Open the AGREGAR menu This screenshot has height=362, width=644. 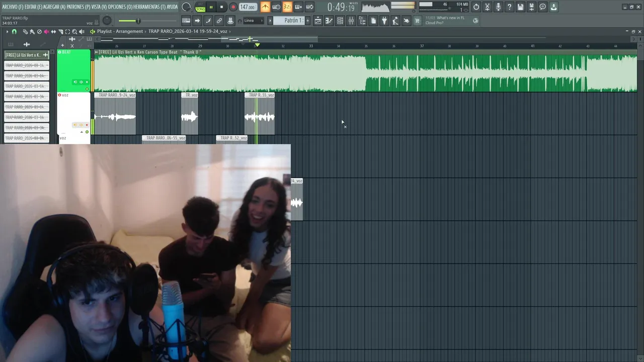point(54,7)
